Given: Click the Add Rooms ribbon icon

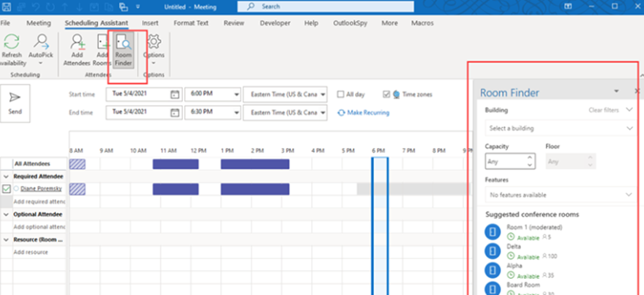Looking at the screenshot, I should tap(102, 42).
